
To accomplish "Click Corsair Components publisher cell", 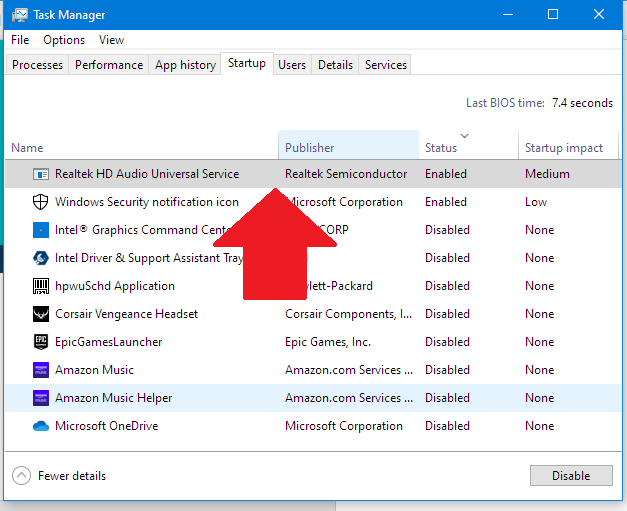I will [x=348, y=314].
